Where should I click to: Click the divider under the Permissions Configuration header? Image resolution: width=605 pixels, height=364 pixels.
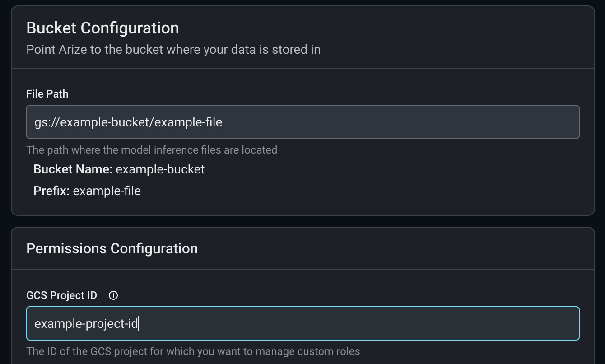tap(302, 270)
